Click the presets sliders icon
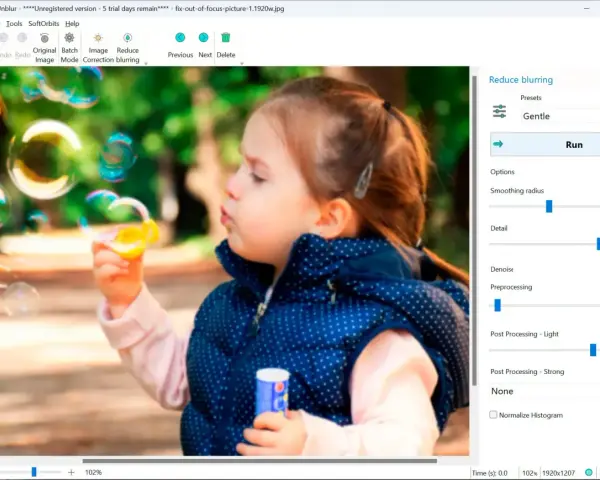Screen dimensions: 600x480 point(499,111)
